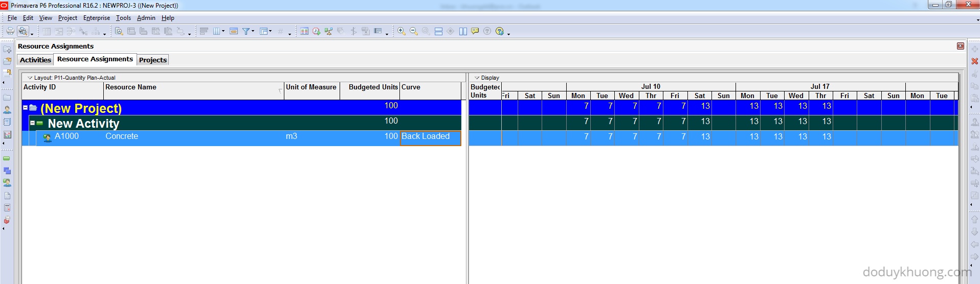Zoom out on the timescale
Image resolution: width=980 pixels, height=284 pixels.
[414, 31]
